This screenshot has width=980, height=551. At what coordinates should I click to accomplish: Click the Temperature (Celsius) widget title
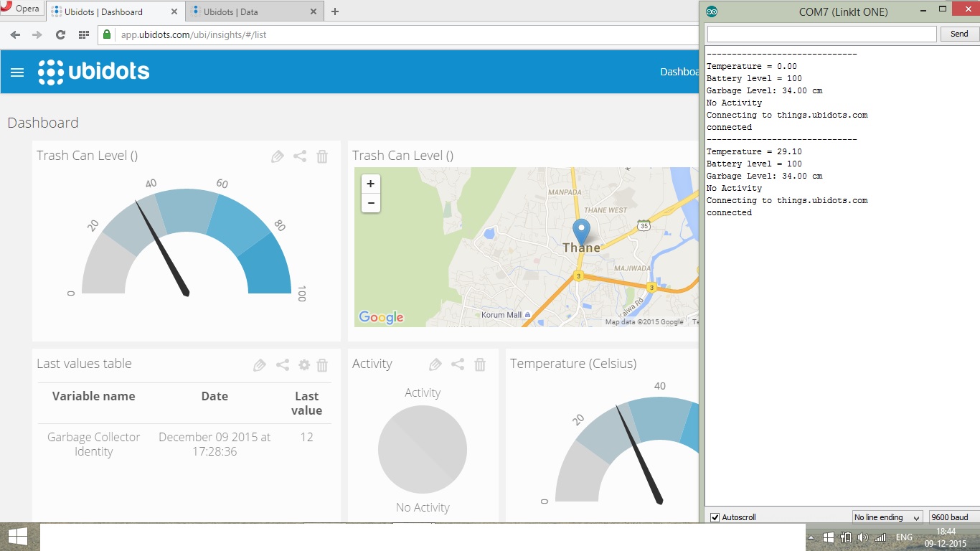(x=573, y=364)
